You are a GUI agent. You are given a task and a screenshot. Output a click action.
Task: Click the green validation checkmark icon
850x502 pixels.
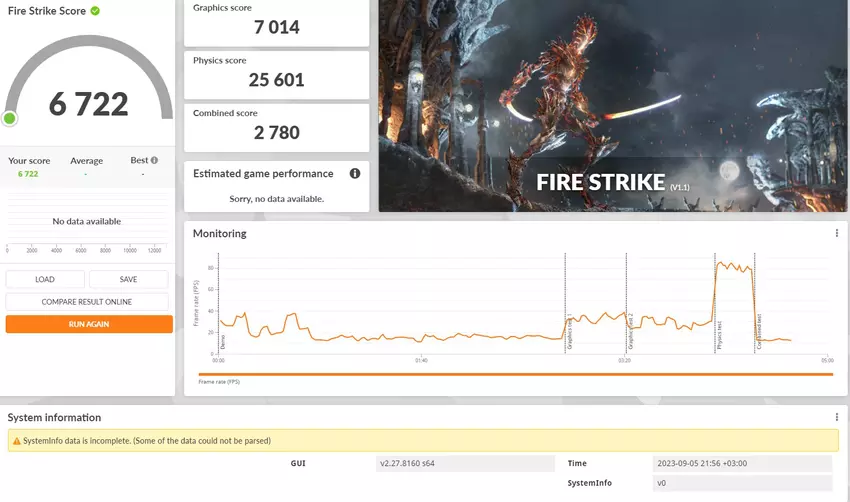95,11
